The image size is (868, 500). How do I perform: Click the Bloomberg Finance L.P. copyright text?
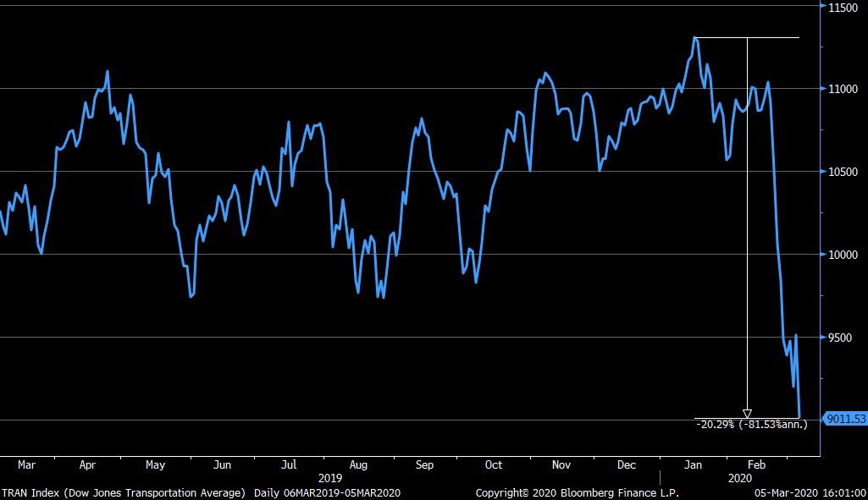(578, 493)
